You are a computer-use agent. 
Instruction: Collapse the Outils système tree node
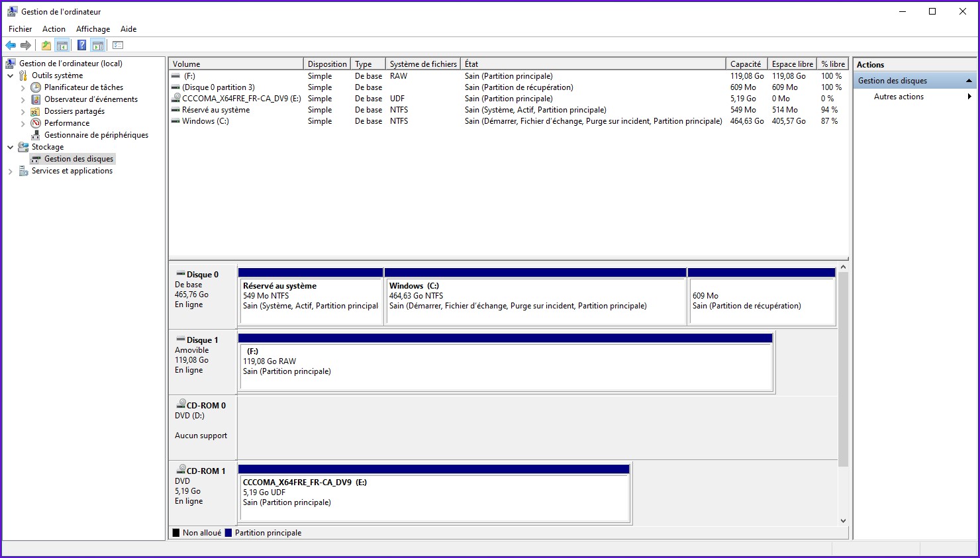pyautogui.click(x=11, y=76)
